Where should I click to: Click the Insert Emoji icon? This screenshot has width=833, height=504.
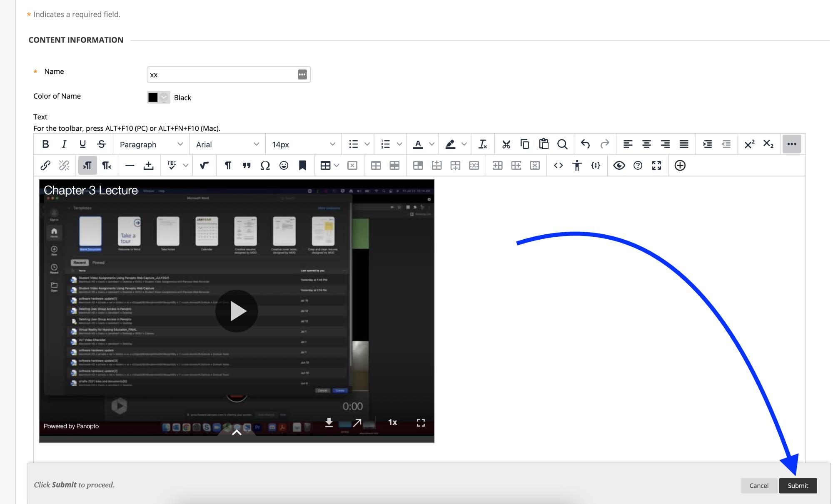point(284,166)
